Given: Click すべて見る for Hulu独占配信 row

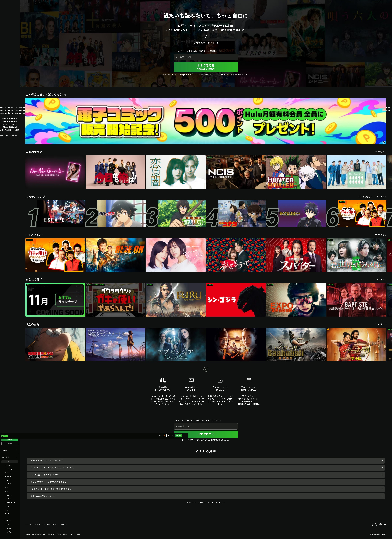Looking at the screenshot, I should [x=381, y=235].
